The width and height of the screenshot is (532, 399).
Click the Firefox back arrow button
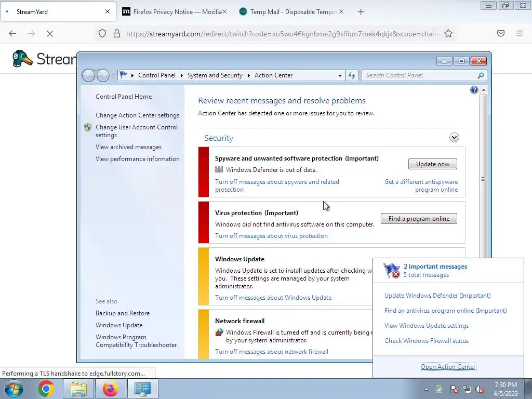click(x=12, y=34)
